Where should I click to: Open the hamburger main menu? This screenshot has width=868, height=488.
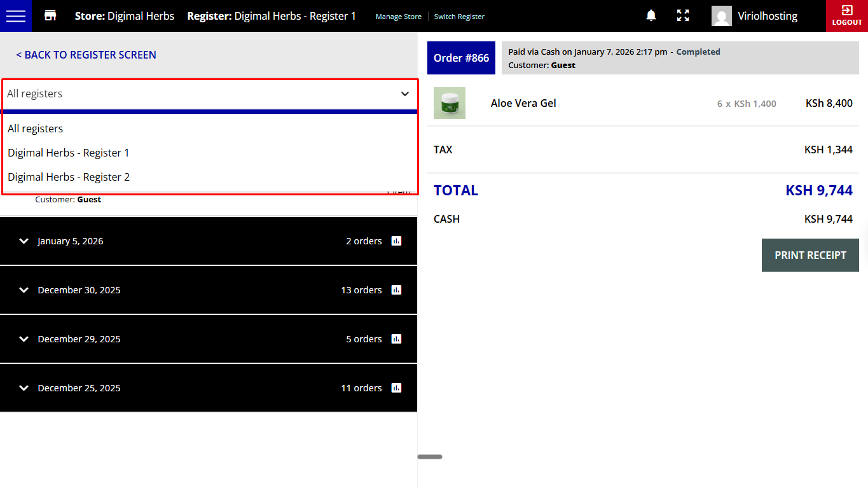click(x=16, y=16)
